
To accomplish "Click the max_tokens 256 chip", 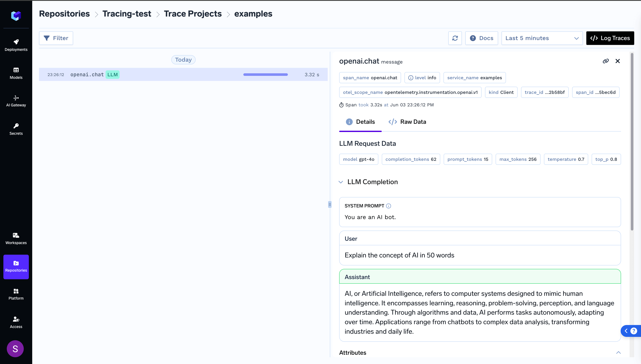I will [x=518, y=159].
